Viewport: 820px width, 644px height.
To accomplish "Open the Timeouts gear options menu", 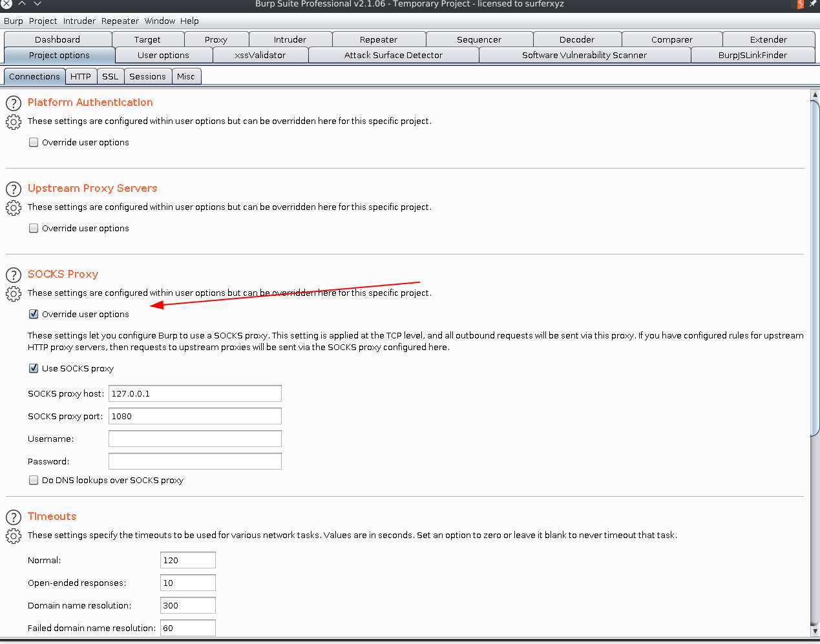I will (14, 535).
